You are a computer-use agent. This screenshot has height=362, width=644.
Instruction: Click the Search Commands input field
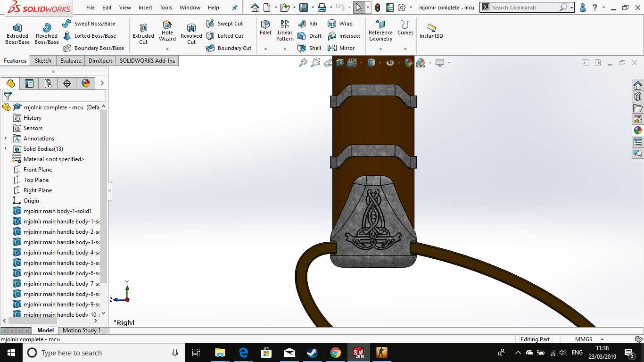(524, 8)
